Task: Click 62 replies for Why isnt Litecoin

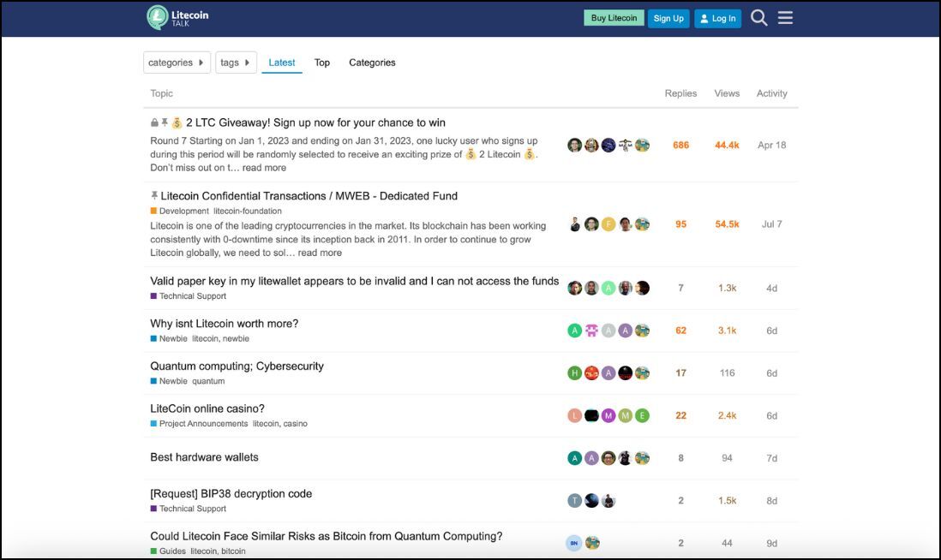Action: coord(680,331)
